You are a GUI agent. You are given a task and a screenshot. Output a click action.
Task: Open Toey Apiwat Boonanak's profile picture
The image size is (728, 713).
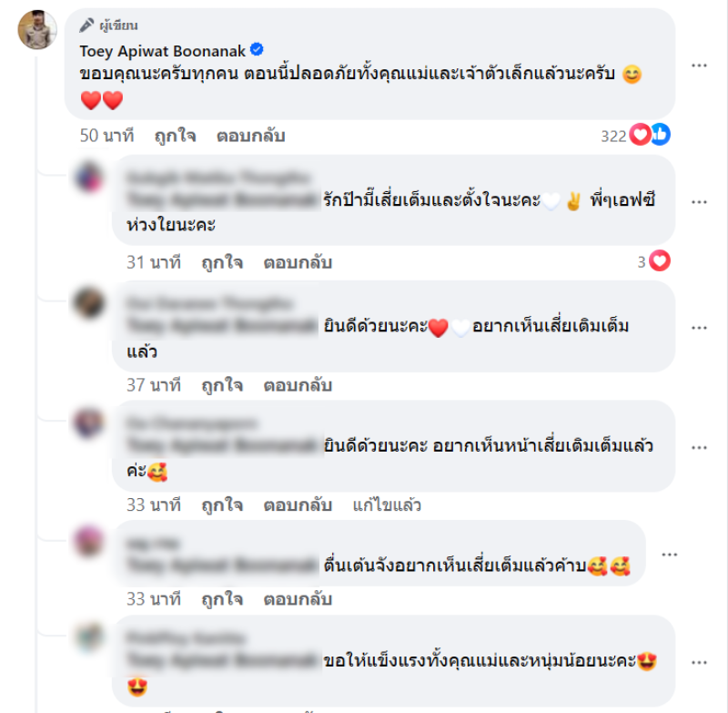(37, 30)
